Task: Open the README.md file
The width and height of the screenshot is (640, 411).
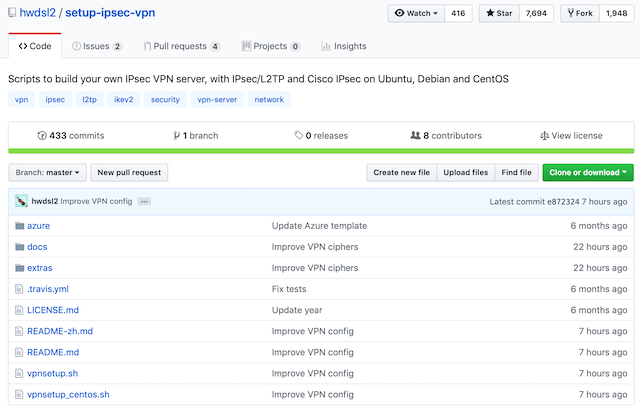Action: click(x=53, y=352)
